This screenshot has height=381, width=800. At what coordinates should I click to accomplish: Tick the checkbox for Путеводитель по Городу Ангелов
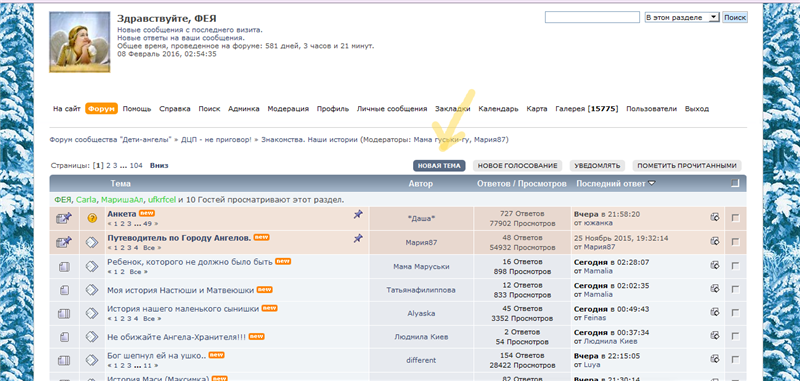[735, 242]
